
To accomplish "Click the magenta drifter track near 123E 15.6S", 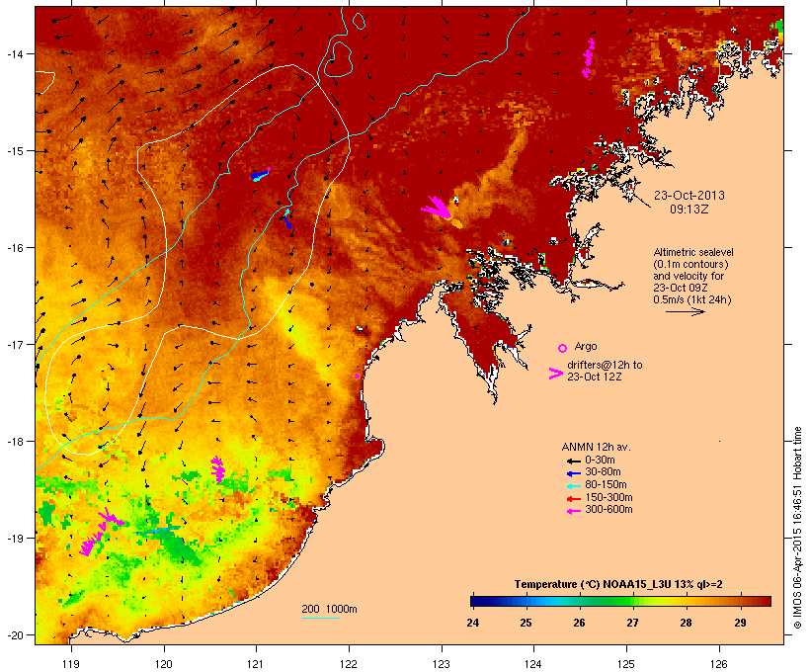I will (437, 208).
